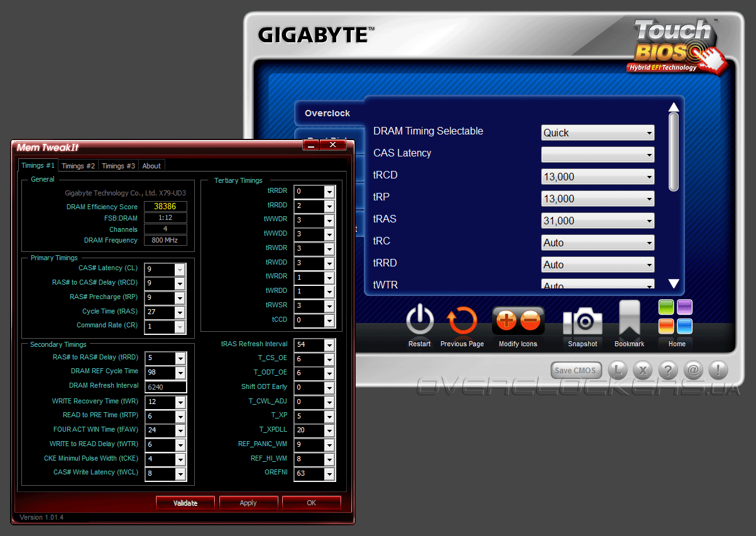756x536 pixels.
Task: Expand T_XPDLL dropdown
Action: [x=329, y=430]
